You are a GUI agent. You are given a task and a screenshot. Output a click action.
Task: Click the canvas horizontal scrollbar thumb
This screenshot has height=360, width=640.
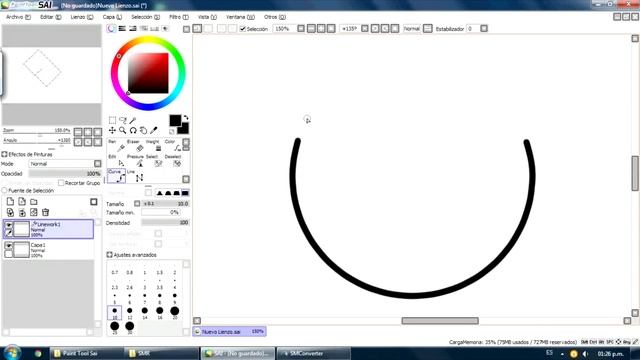tap(440, 321)
